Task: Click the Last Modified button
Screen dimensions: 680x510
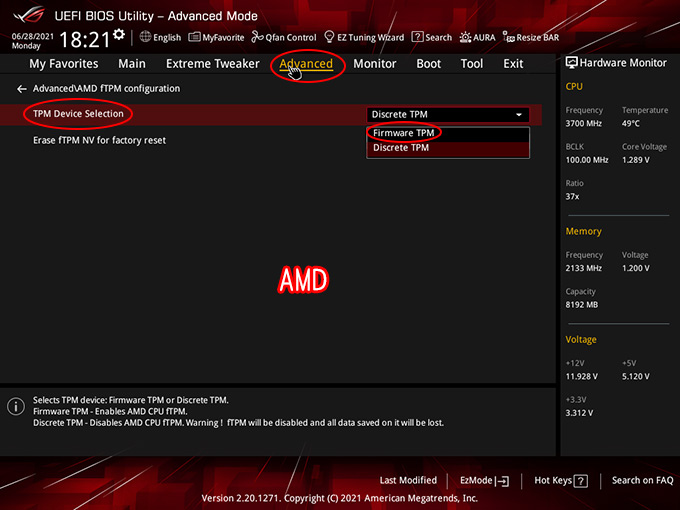Action: tap(408, 480)
